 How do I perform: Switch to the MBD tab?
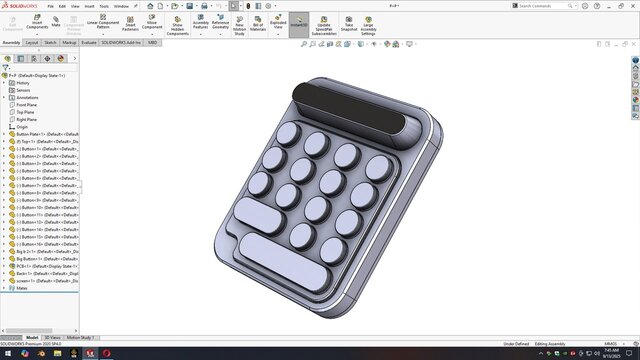coord(153,42)
